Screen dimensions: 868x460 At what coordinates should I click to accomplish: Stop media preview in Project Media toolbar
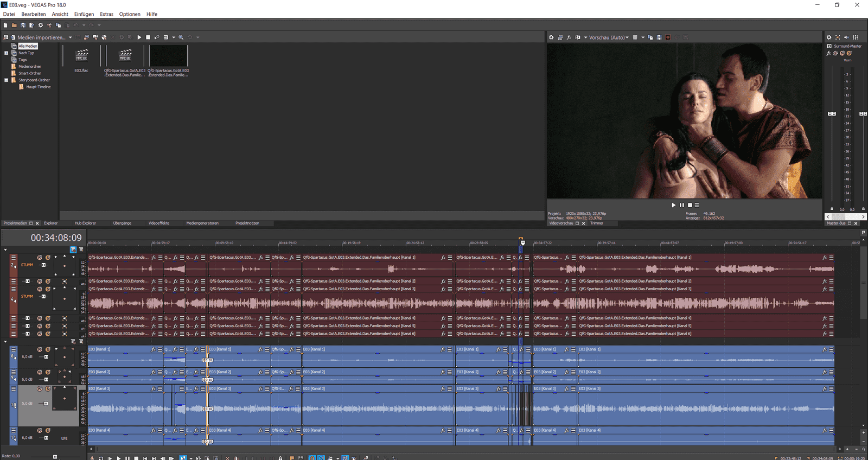tap(148, 37)
